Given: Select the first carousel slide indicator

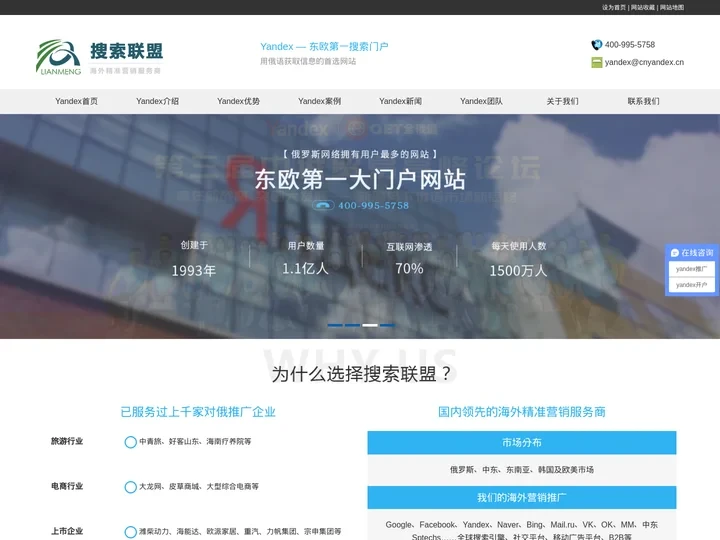Looking at the screenshot, I should (x=335, y=325).
